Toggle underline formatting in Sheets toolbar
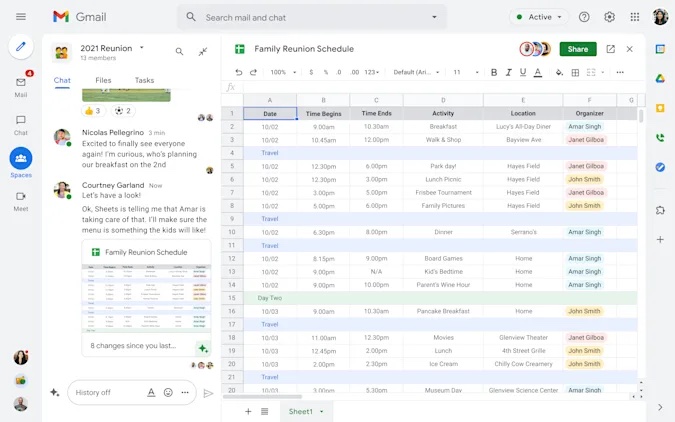This screenshot has height=422, width=675. click(x=522, y=72)
